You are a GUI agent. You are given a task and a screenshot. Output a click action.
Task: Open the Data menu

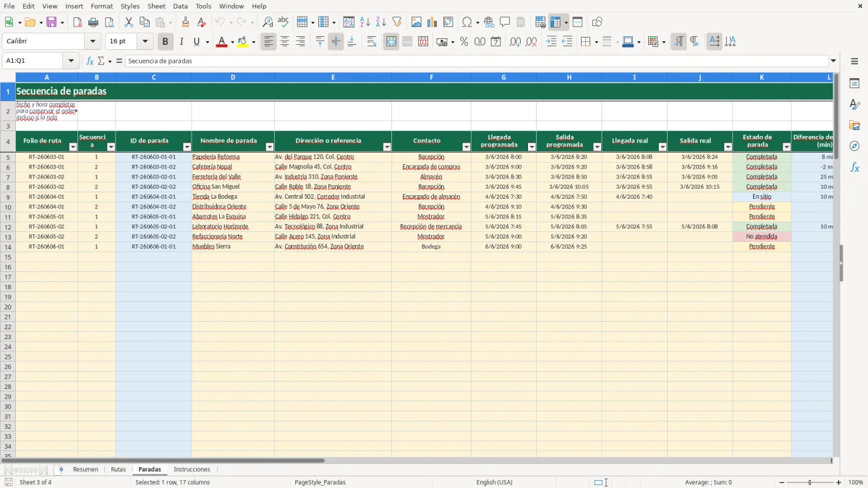pyautogui.click(x=180, y=6)
